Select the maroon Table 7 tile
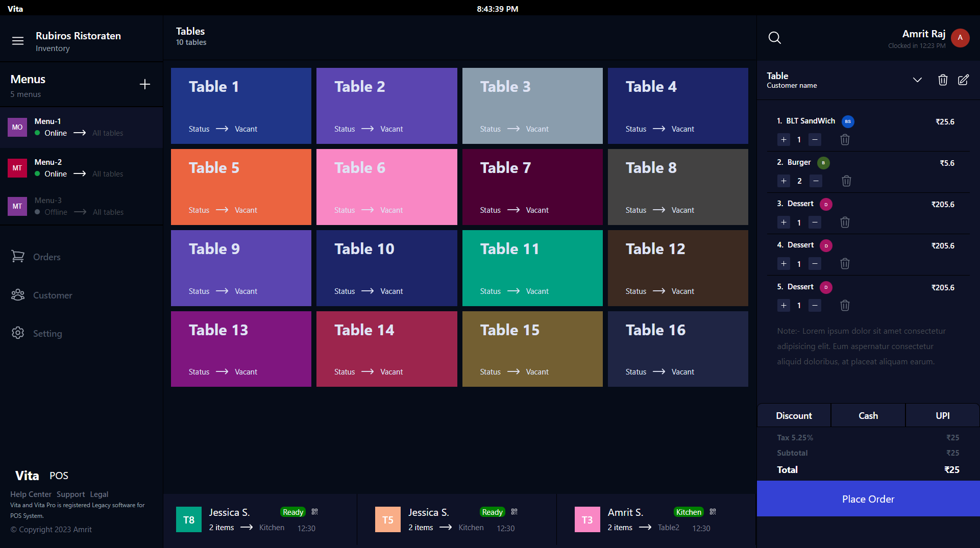Image resolution: width=980 pixels, height=548 pixels. click(x=532, y=187)
